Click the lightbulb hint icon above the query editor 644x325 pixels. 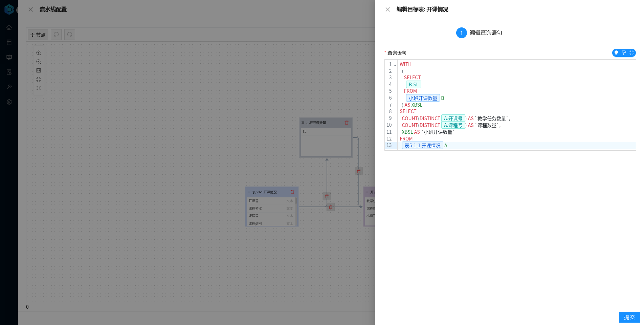pos(616,53)
